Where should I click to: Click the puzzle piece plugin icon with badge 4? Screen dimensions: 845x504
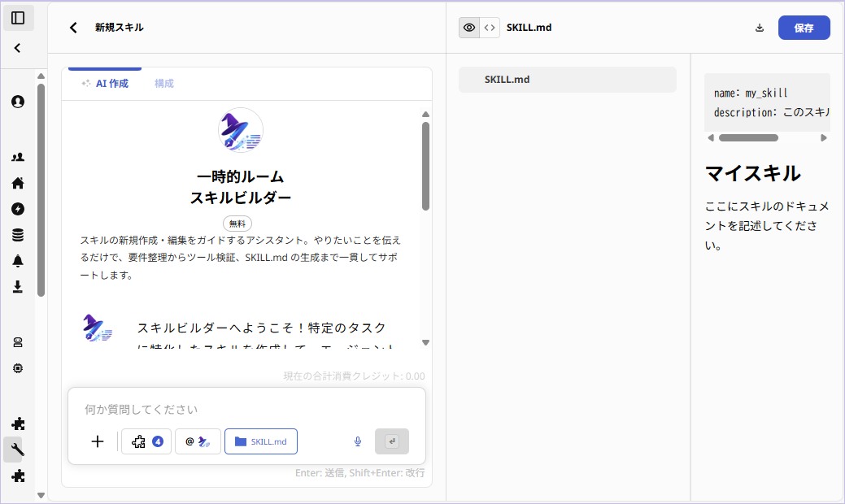tap(146, 441)
